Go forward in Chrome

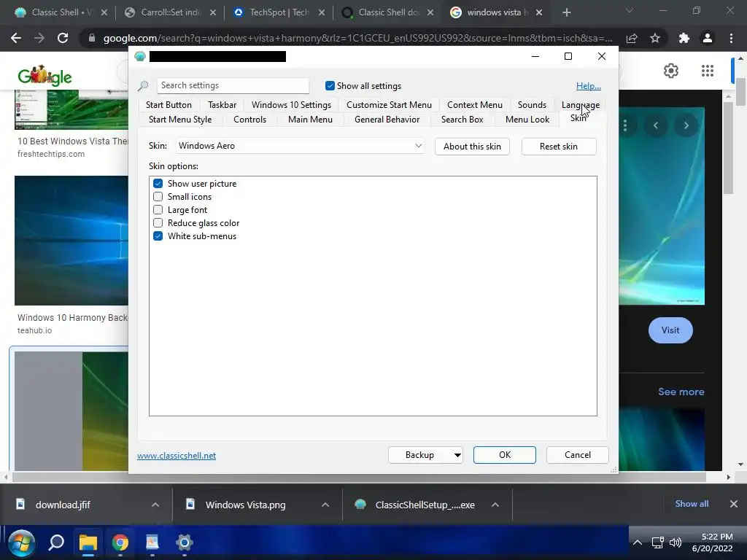tap(39, 38)
